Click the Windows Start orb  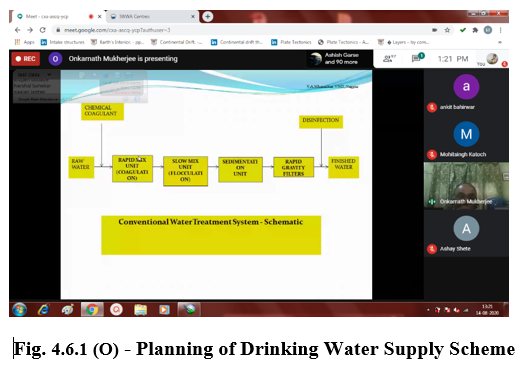19,309
